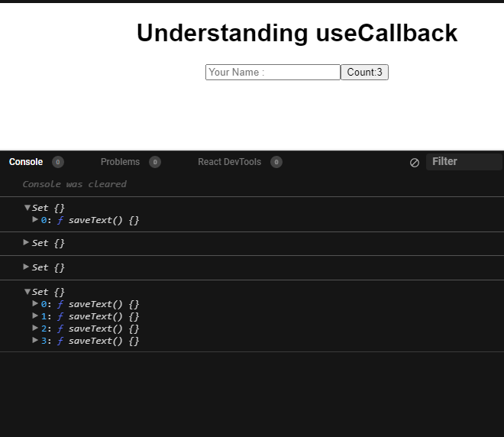Image resolution: width=504 pixels, height=437 pixels.
Task: Click the console Filter field
Action: (464, 162)
